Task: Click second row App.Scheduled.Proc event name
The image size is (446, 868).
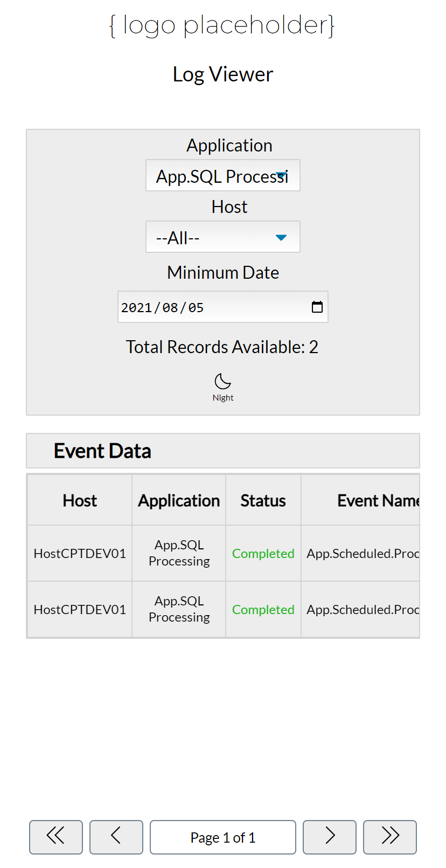Action: [363, 609]
